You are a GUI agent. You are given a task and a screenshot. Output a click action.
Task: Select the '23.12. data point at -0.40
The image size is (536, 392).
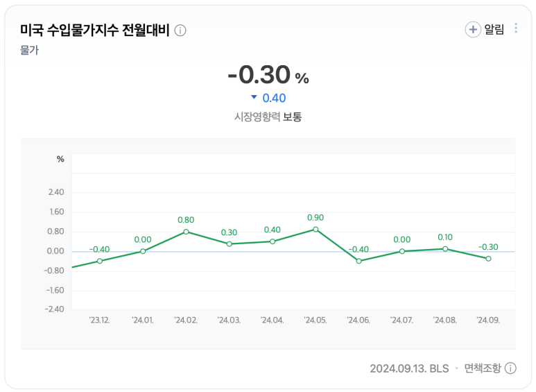99,261
